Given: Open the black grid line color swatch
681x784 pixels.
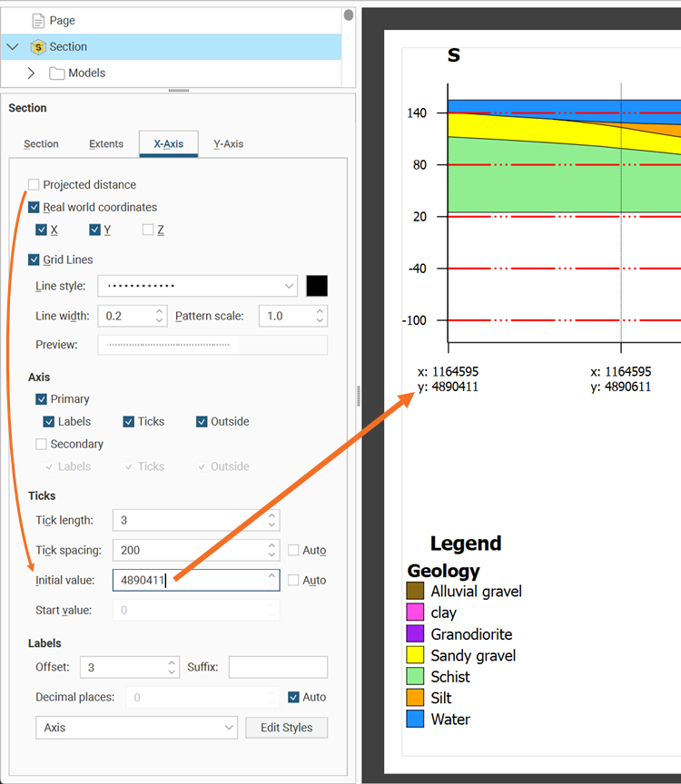Looking at the screenshot, I should pos(317,286).
